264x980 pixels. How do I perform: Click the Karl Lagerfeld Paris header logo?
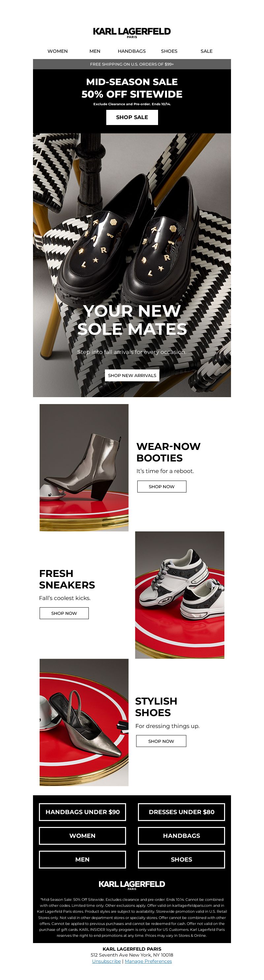tap(132, 33)
